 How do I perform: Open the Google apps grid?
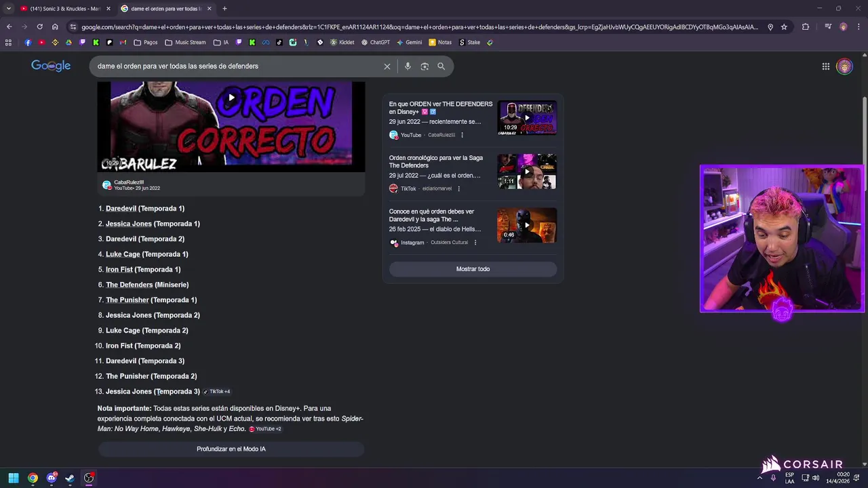click(826, 66)
